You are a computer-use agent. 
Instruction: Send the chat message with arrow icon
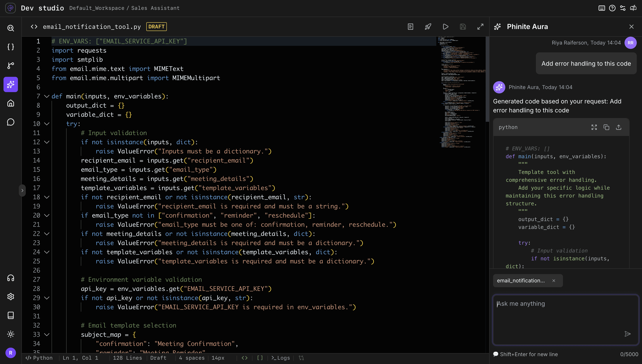628,334
